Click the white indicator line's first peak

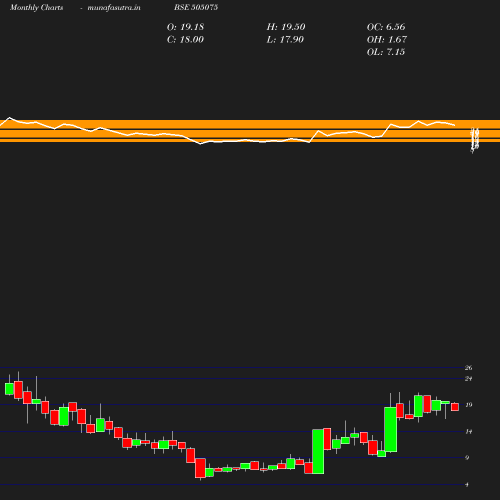coord(9,118)
